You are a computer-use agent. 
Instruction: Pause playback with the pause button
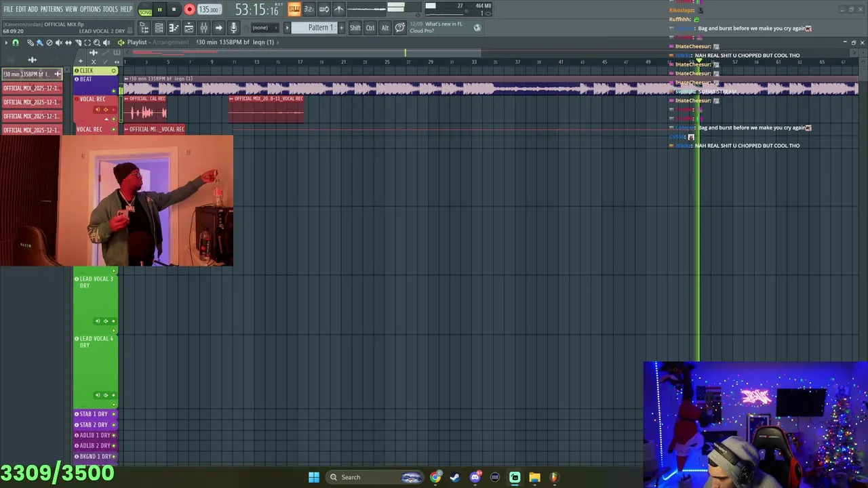pos(160,9)
